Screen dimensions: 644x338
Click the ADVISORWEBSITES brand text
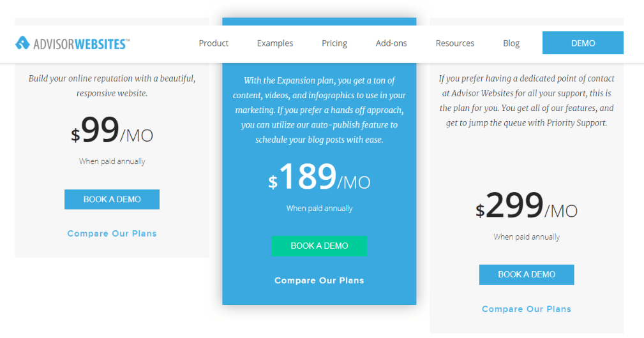(81, 44)
